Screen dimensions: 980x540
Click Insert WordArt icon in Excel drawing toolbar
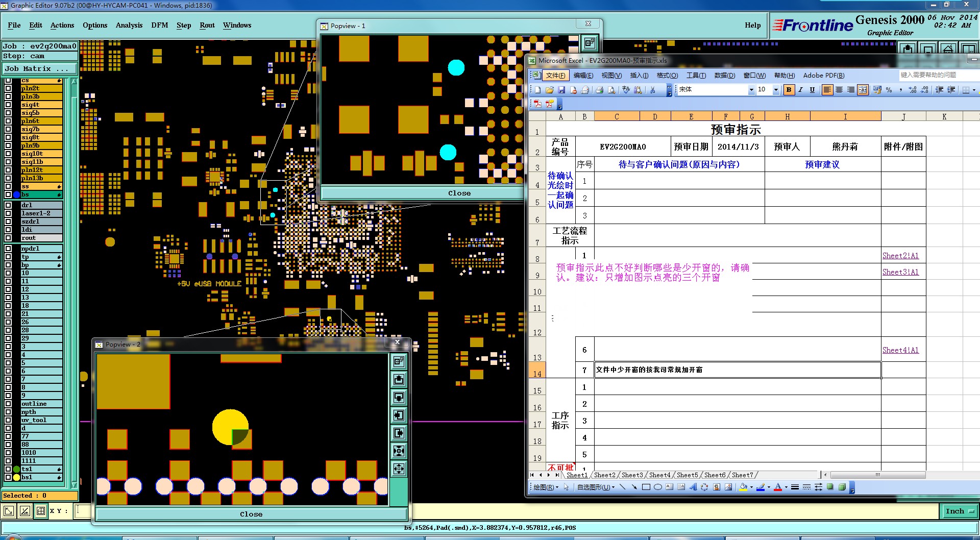coord(693,487)
